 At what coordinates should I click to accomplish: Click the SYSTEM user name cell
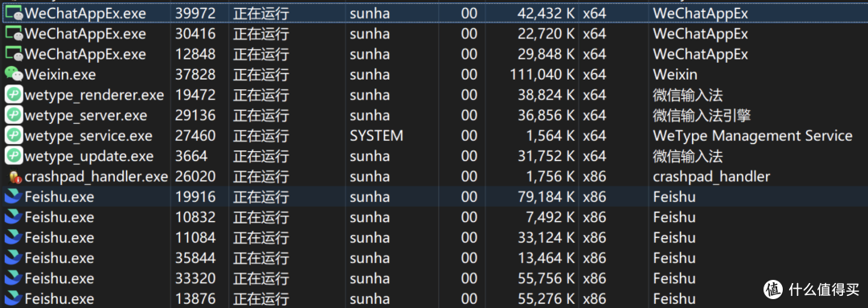click(x=376, y=136)
